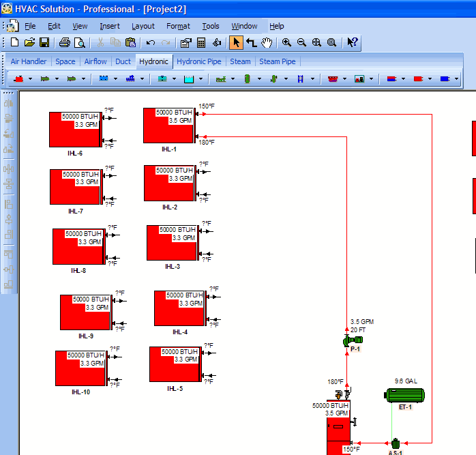Activate the What's This help pointer
The width and height of the screenshot is (476, 455).
352,42
